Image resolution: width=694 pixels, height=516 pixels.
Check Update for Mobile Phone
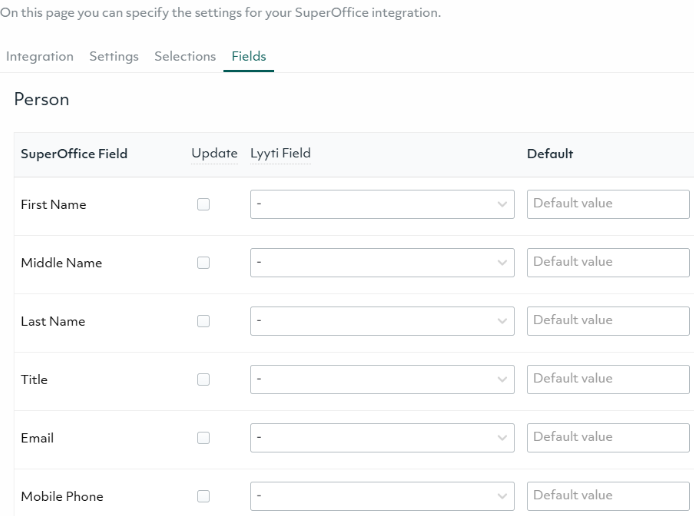click(203, 496)
